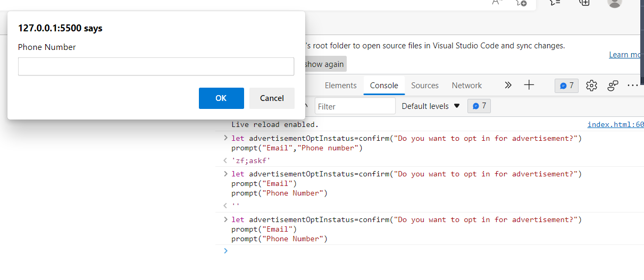Open the browser profile avatar
This screenshot has height=280, width=644.
click(614, 3)
